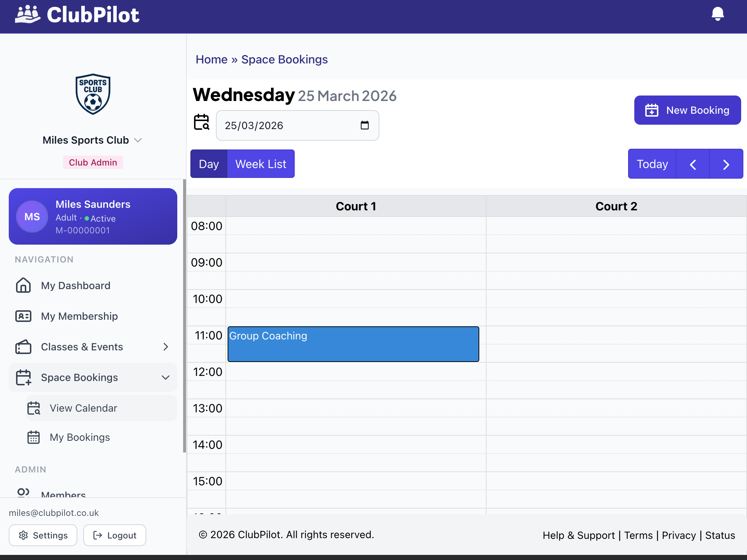Viewport: 747px width, 560px height.
Task: Select the View Calendar search icon
Action: 33,408
